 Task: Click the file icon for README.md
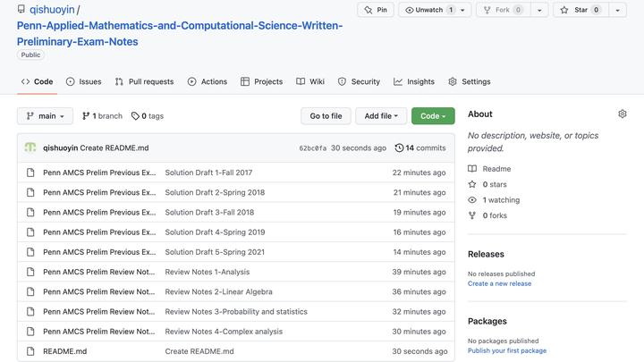(30, 351)
